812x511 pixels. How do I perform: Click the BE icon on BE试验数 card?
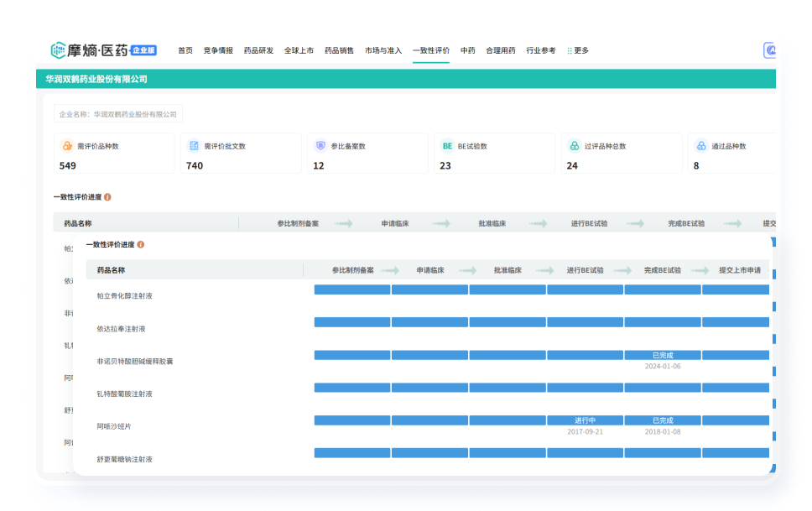point(447,146)
